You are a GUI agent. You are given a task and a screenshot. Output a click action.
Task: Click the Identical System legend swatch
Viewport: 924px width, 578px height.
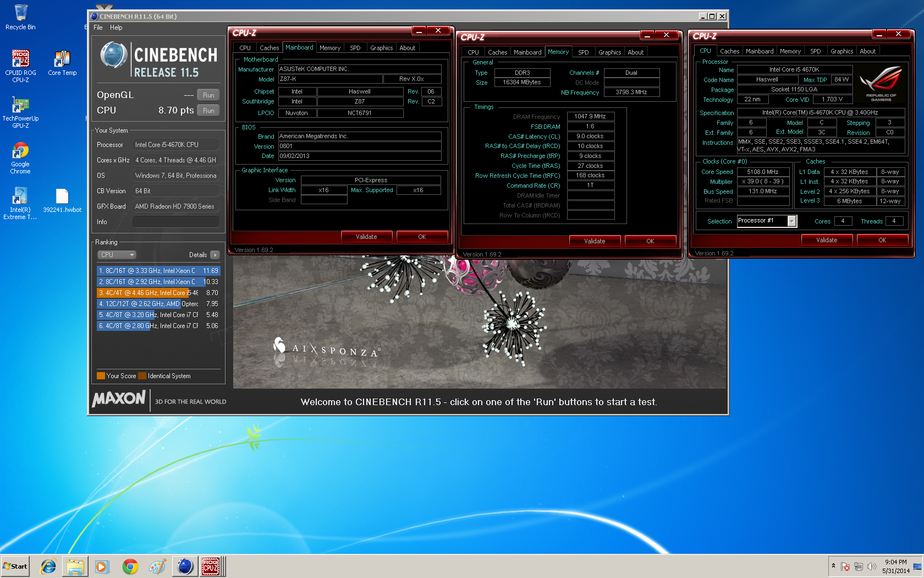[142, 376]
